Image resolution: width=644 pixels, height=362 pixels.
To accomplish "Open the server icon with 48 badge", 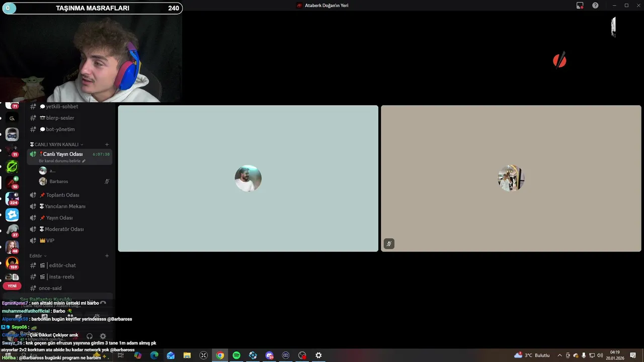I will 12,247.
